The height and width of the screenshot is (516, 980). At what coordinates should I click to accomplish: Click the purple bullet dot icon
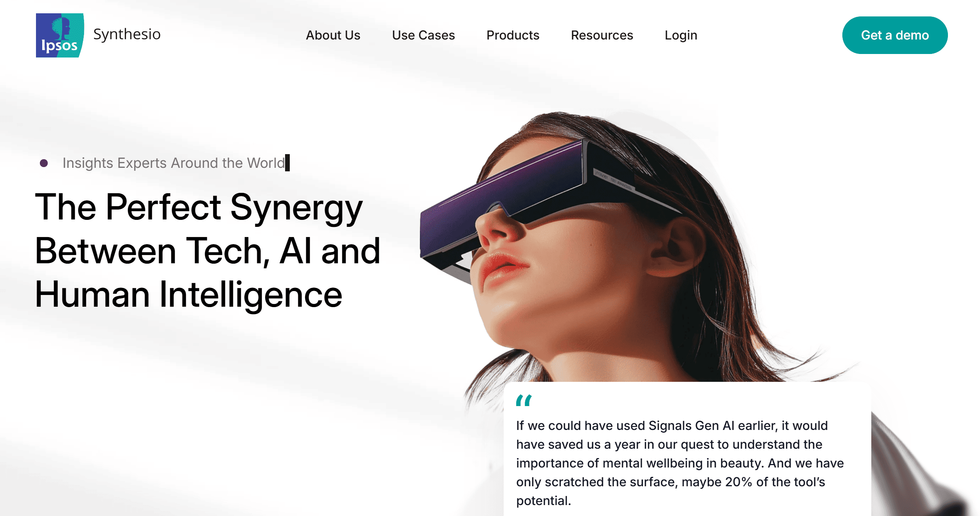click(x=44, y=163)
